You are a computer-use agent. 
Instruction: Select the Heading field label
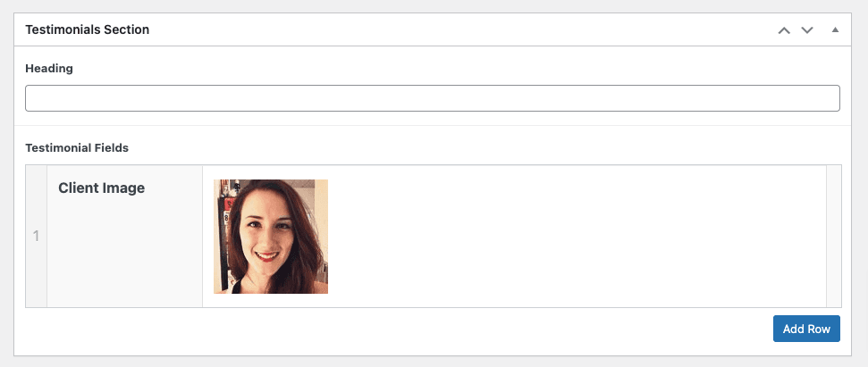pyautogui.click(x=49, y=69)
